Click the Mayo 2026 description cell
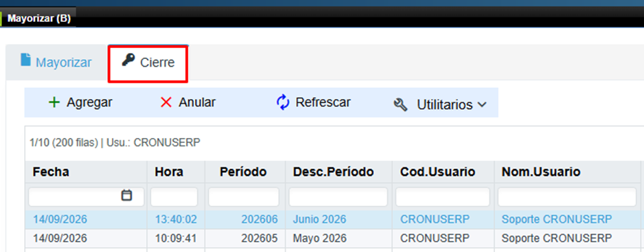Screen dimensions: 644x252 tap(319, 238)
